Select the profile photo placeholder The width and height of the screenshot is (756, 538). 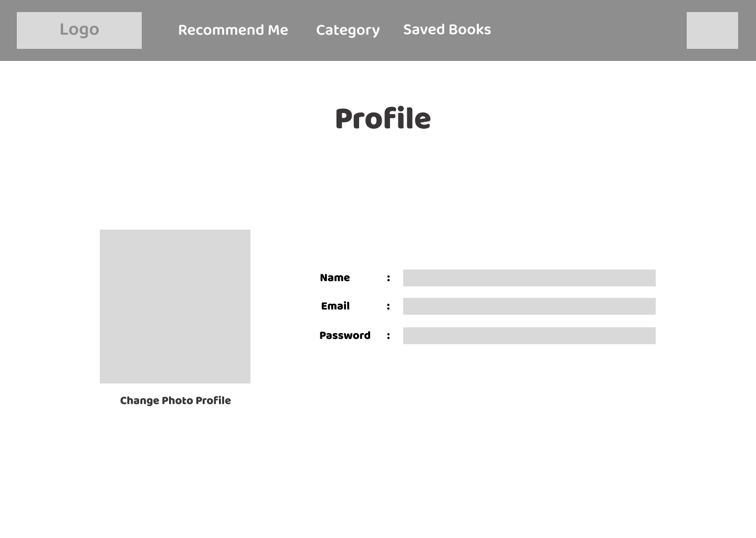175,306
